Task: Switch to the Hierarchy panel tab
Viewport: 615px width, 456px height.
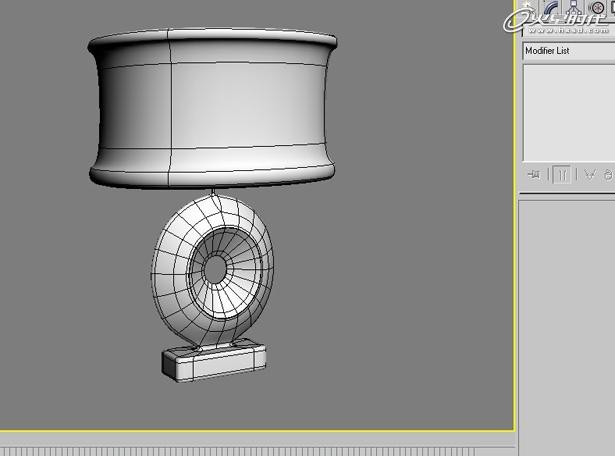Action: click(574, 8)
